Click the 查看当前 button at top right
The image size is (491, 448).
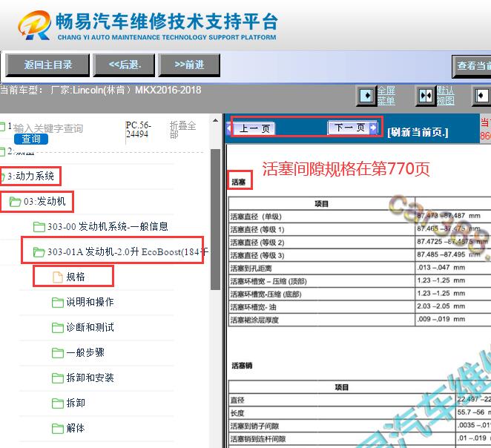(472, 66)
